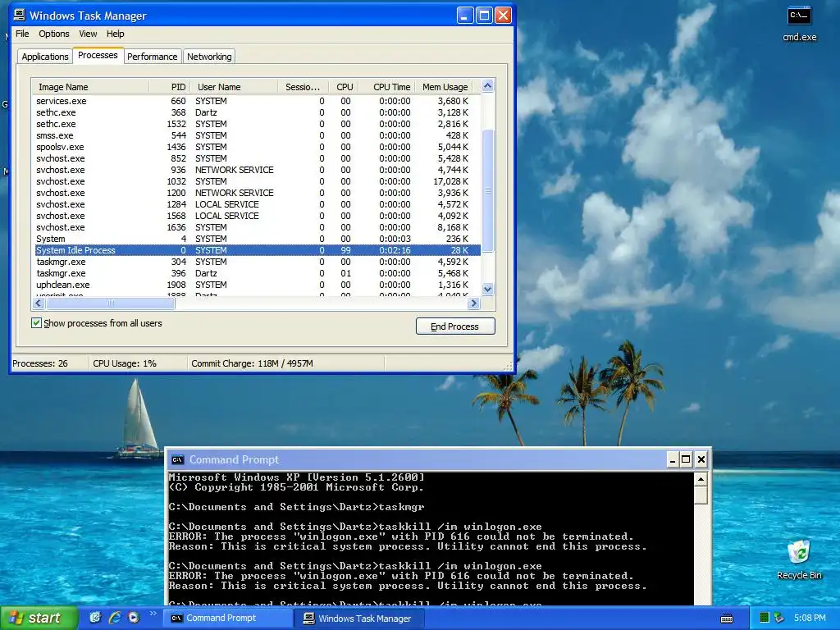Select sethc.exe process with PID 1532
The height and width of the screenshot is (630, 840).
pos(256,124)
